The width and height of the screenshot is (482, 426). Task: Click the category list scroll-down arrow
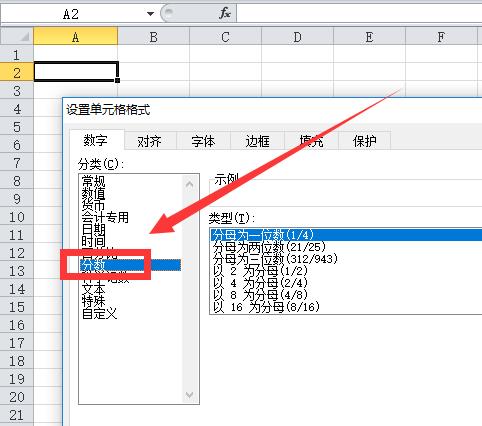189,395
